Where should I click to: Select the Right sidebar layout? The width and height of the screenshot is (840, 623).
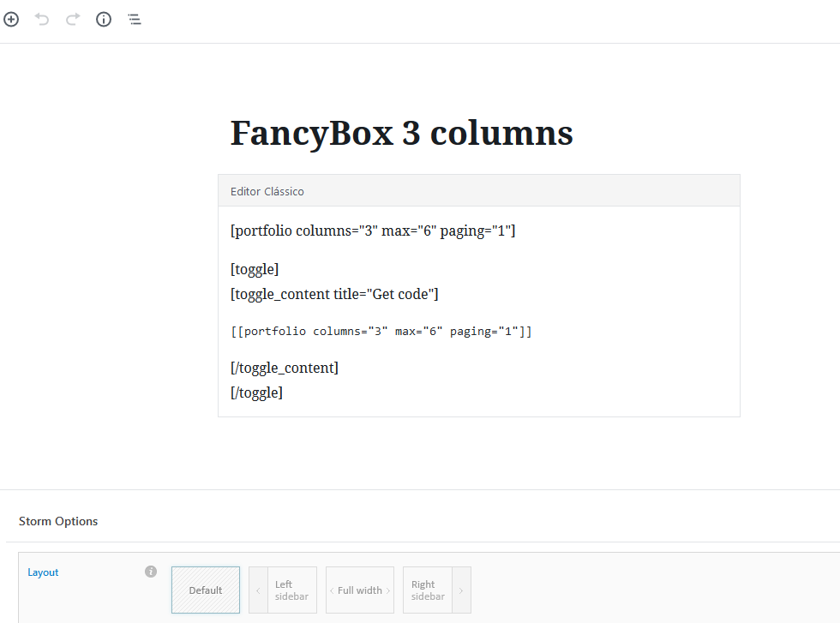[x=437, y=590]
